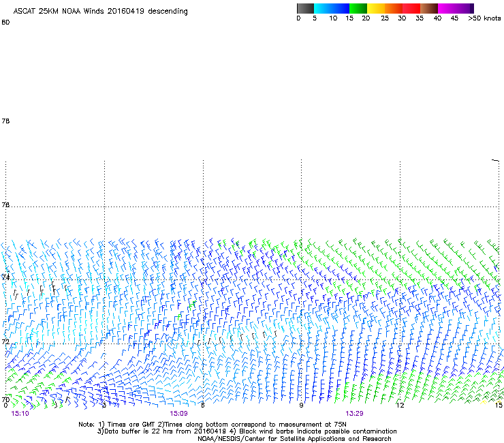
Task: Click the longitude 3 axis label
Action: [x=104, y=406]
